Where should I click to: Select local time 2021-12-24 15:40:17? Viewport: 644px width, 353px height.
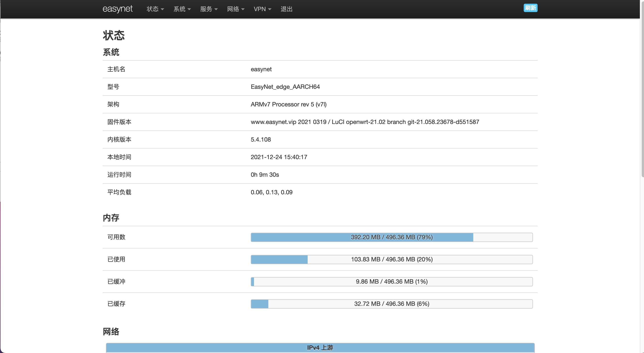coord(279,157)
